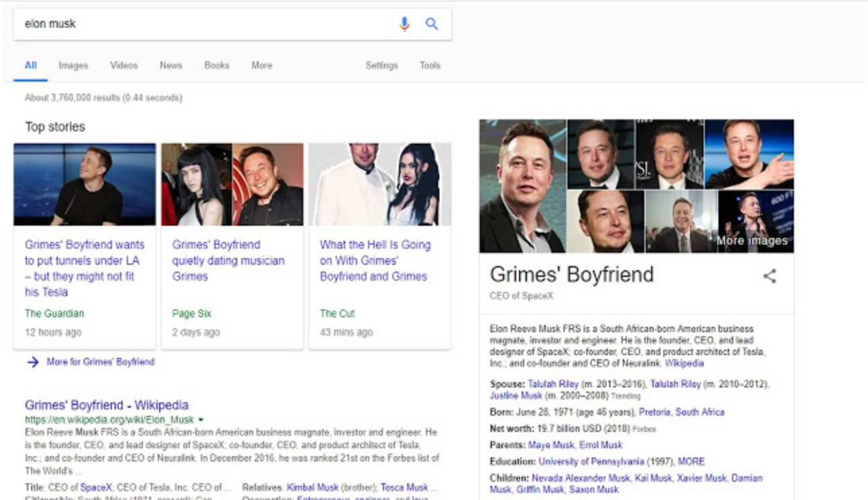Viewport: 868px width, 500px height.
Task: Click Page Six story thumbnail image
Action: (232, 184)
